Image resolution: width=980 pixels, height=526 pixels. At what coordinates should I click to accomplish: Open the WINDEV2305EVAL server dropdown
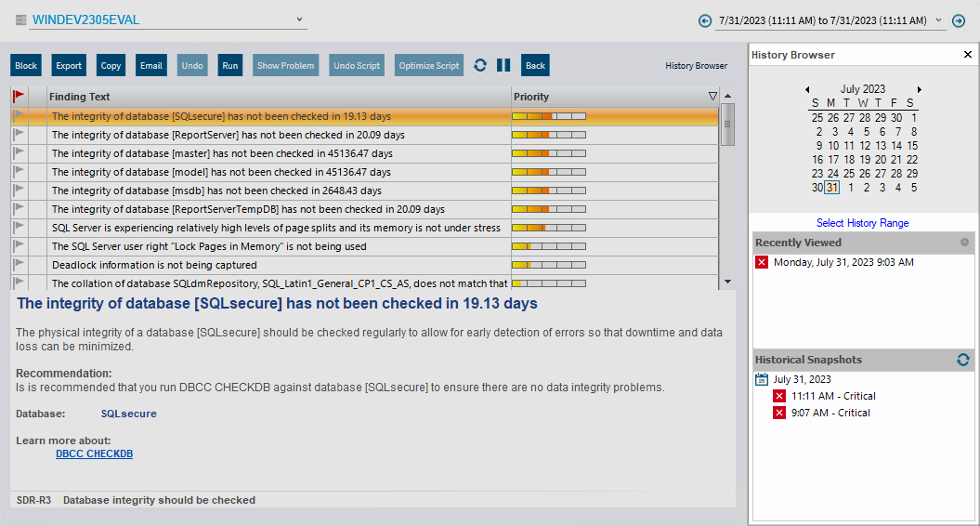click(x=299, y=19)
